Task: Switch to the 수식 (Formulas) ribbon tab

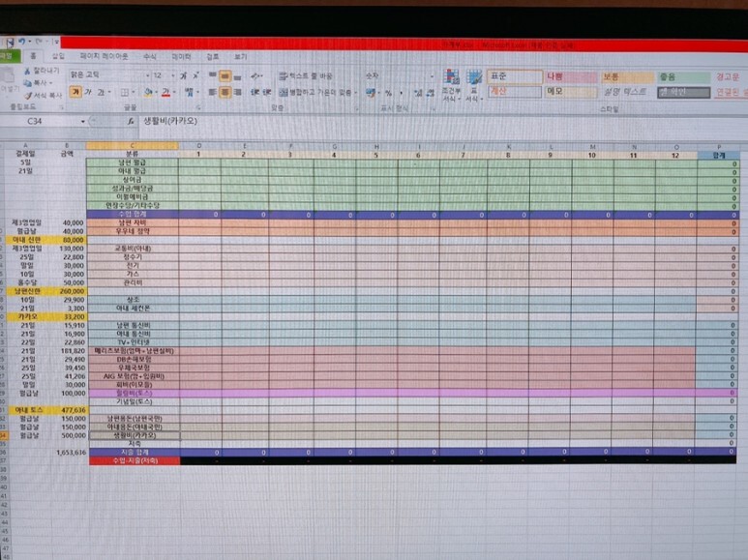Action: (x=149, y=56)
